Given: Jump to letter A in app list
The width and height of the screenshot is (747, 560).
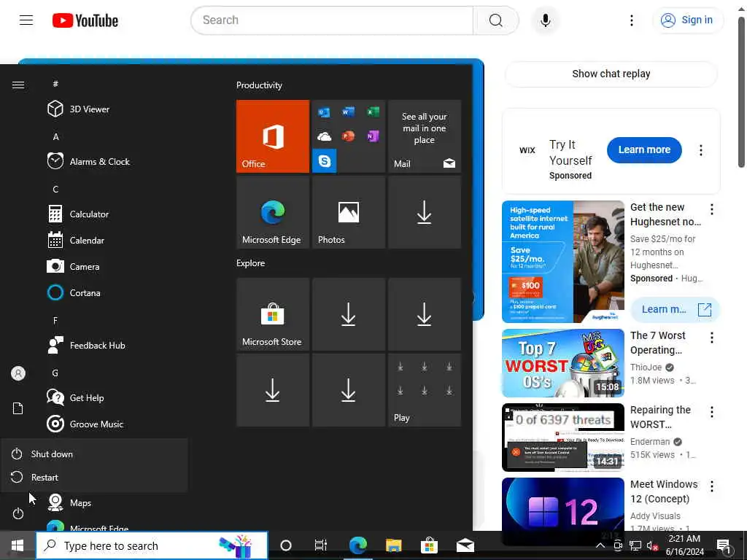Looking at the screenshot, I should tap(55, 136).
